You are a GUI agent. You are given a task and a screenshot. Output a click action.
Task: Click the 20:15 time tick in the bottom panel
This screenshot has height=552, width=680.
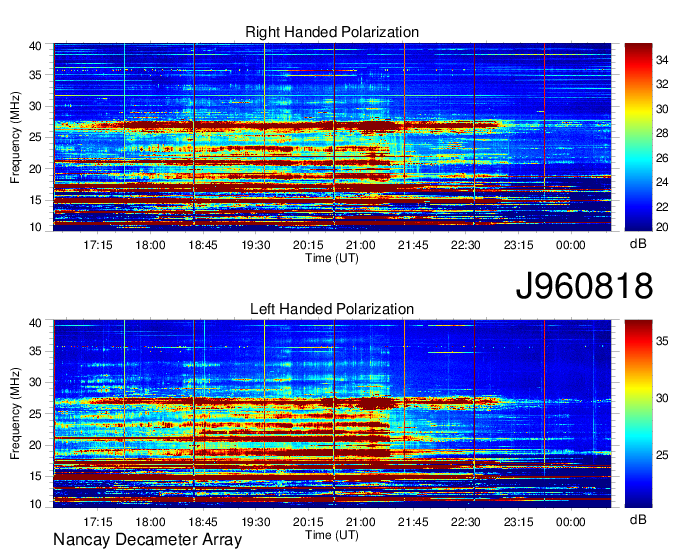coord(308,522)
